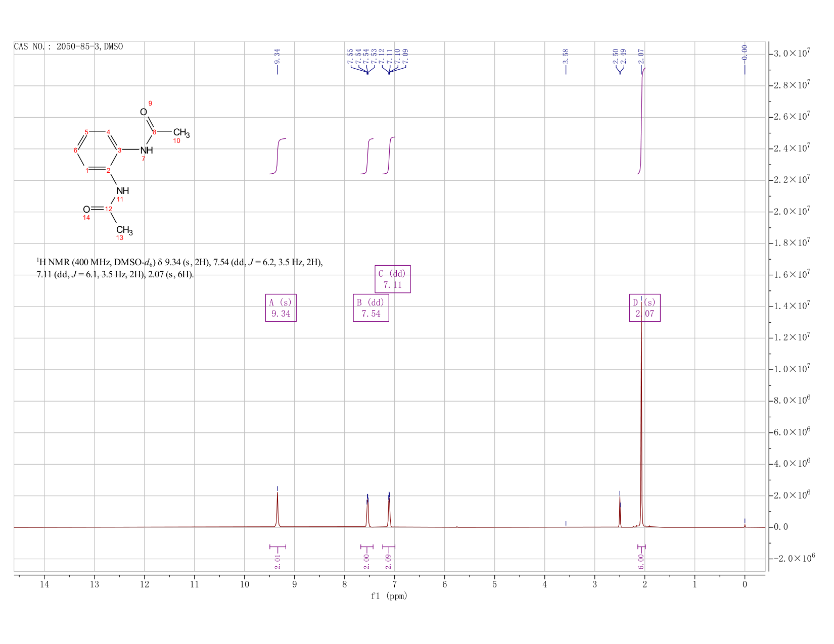This screenshot has height=644, width=834.
Task: Select the multiplet box C (dd) 7.11
Action: click(x=392, y=279)
